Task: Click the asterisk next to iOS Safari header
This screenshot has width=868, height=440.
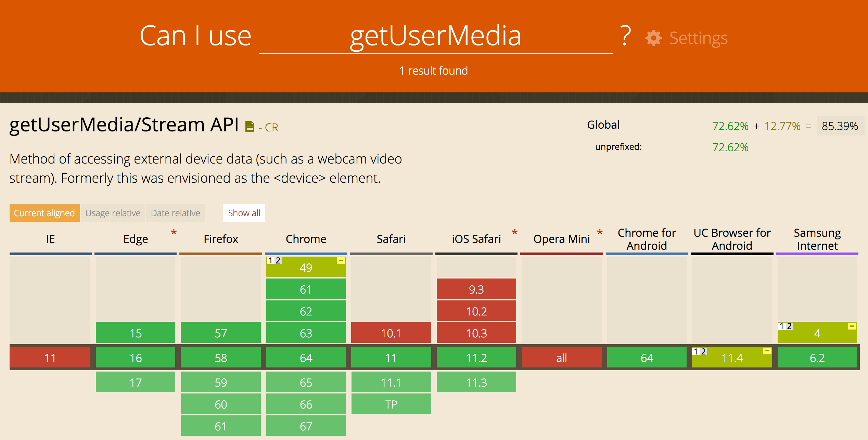Action: pos(515,233)
